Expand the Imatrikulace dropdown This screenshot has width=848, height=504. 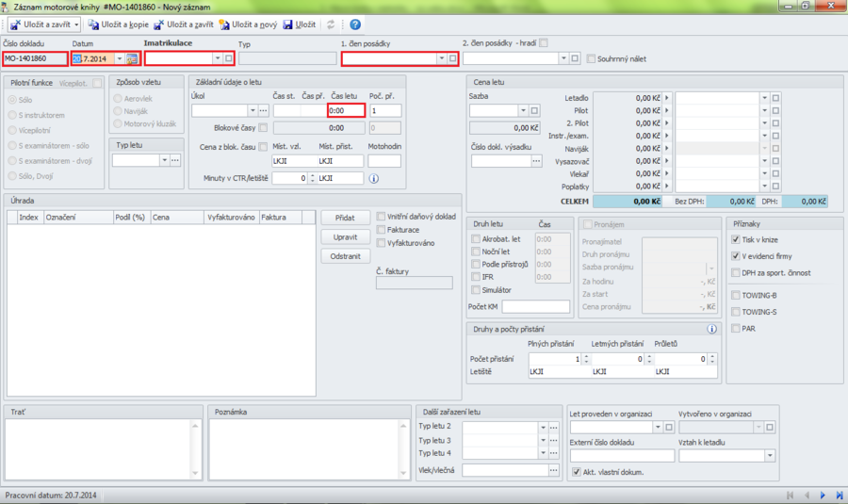pos(216,58)
